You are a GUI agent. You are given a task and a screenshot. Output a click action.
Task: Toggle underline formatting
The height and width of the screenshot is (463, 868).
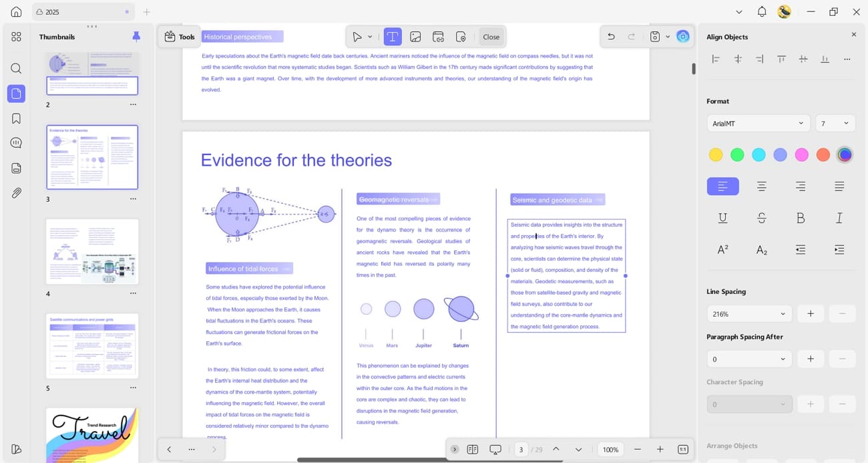722,218
